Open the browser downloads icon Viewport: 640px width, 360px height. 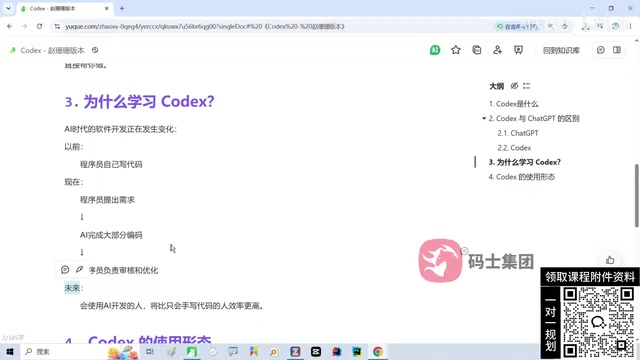586,26
